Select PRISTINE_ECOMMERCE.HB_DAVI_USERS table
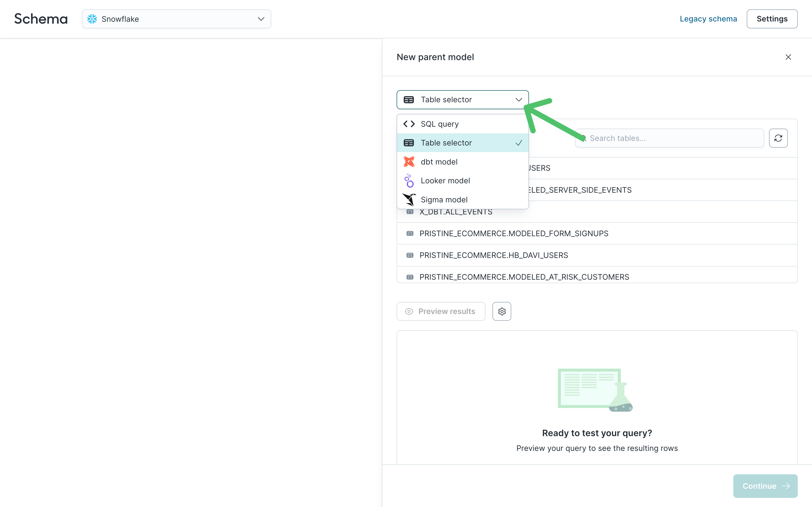The width and height of the screenshot is (812, 507). pos(494,255)
